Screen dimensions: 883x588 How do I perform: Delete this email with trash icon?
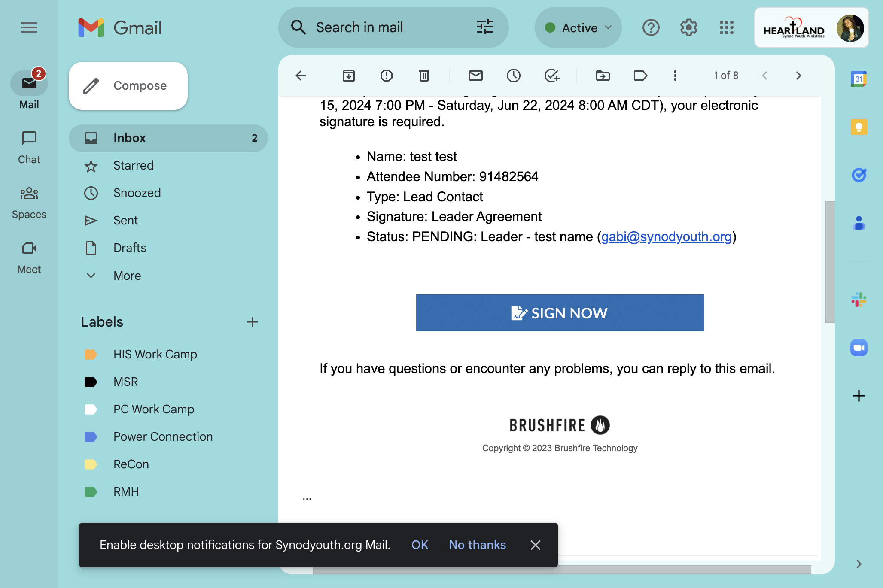(x=424, y=76)
